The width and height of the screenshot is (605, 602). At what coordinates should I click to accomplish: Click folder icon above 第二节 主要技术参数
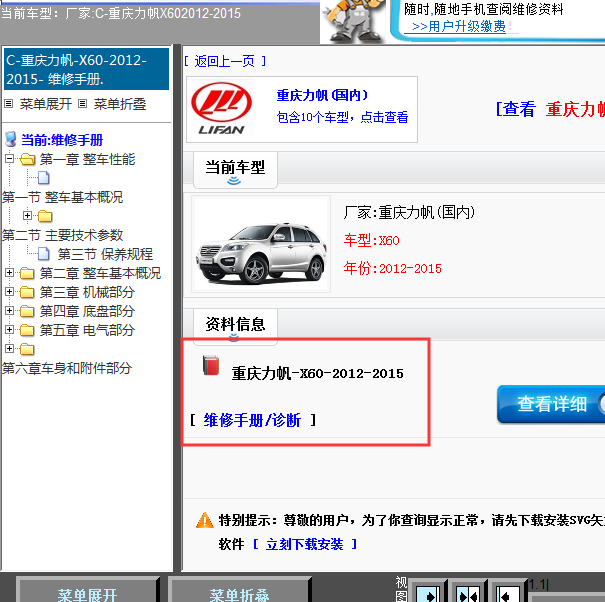pyautogui.click(x=45, y=216)
